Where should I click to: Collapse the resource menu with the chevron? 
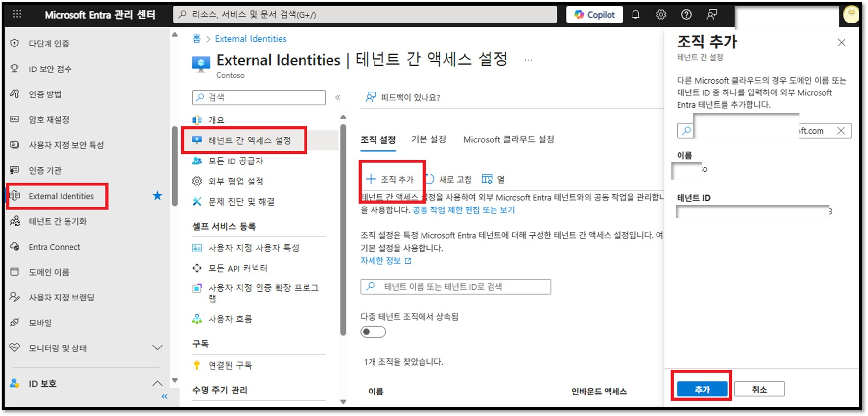(x=338, y=97)
